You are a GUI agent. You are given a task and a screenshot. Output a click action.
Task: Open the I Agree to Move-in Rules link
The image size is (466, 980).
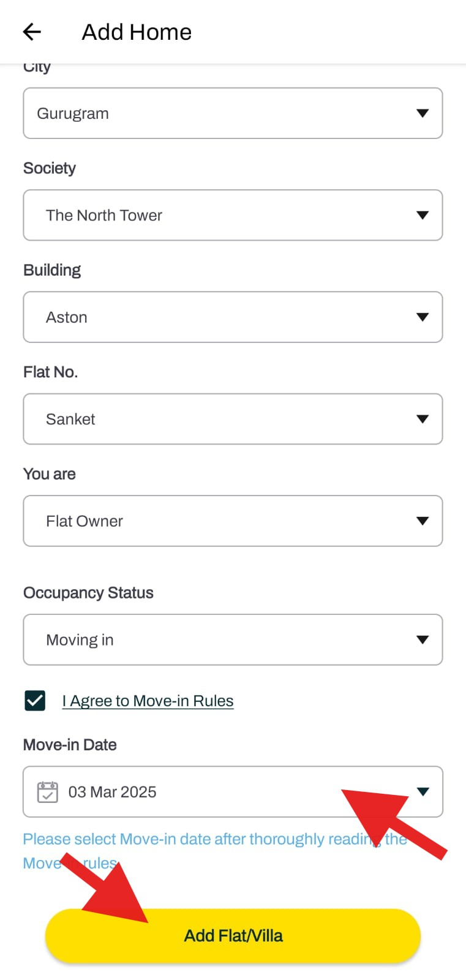click(x=148, y=701)
